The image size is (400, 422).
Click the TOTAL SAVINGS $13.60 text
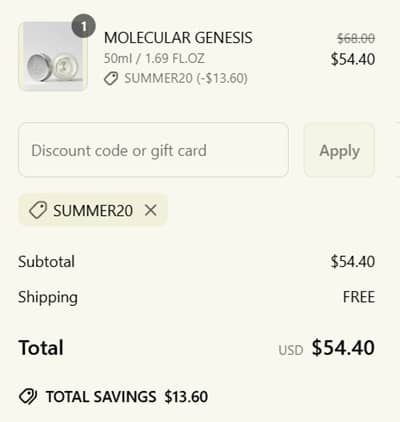pyautogui.click(x=127, y=397)
